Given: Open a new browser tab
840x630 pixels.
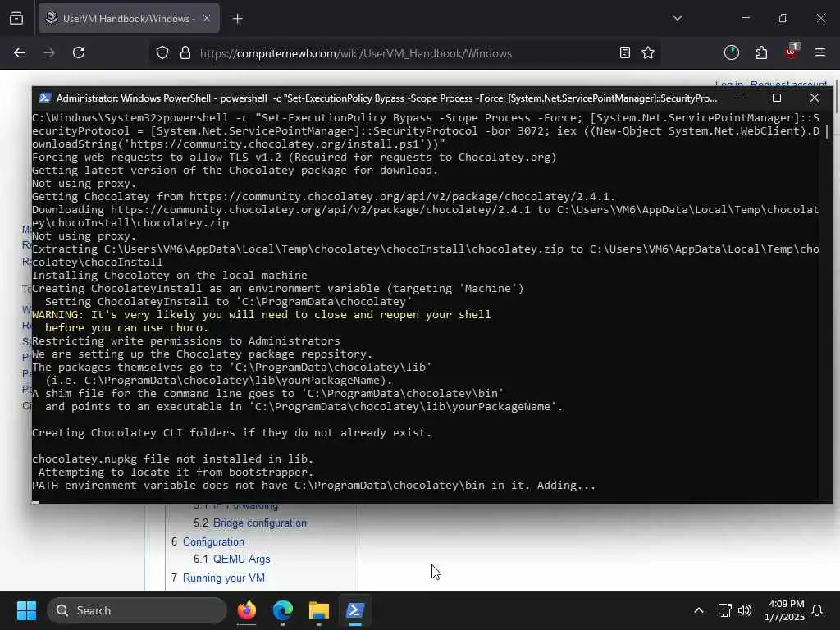Looking at the screenshot, I should click(237, 19).
